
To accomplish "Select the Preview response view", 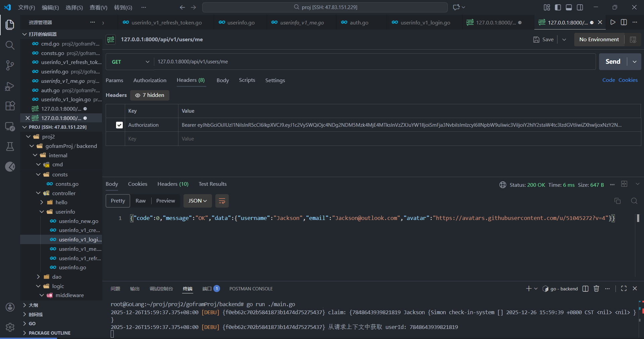I will coord(166,201).
